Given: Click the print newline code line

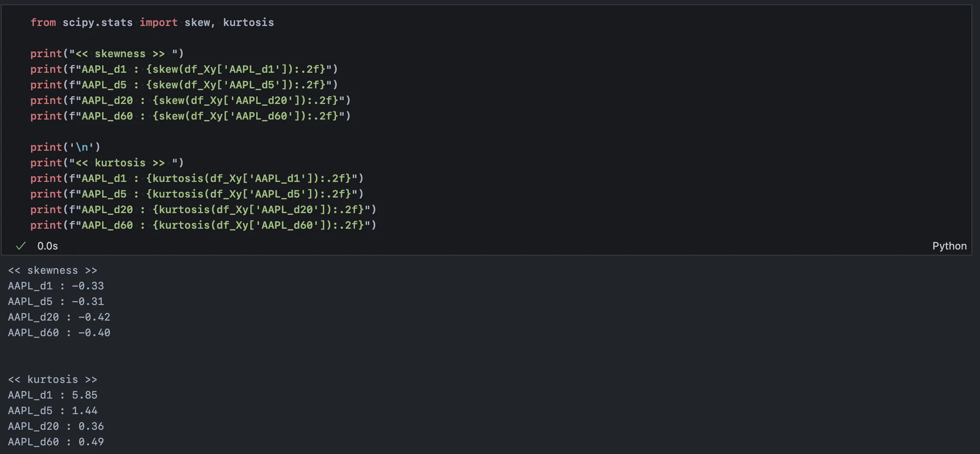Looking at the screenshot, I should point(65,147).
